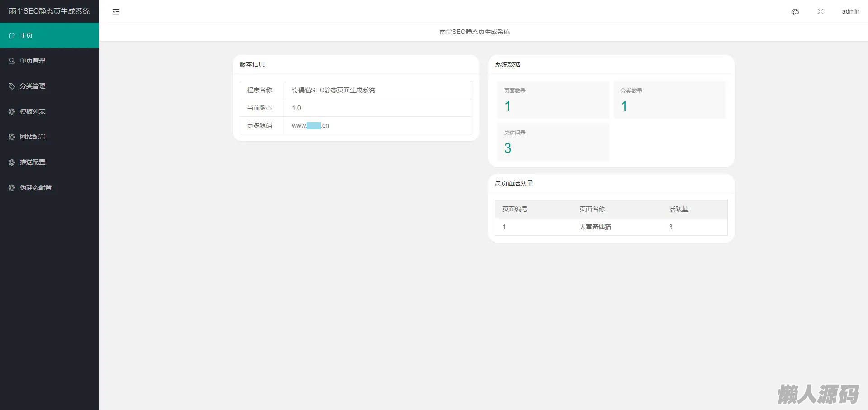
Task: Open the admin user dropdown
Action: click(850, 12)
